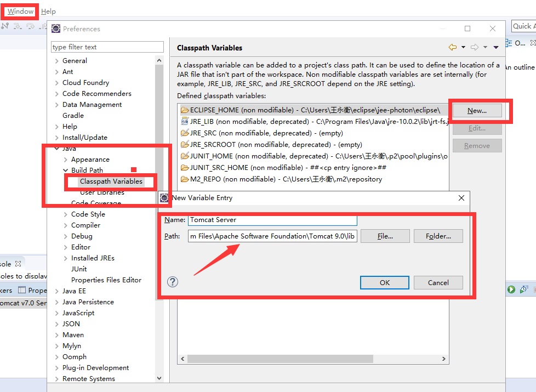Select the JUnit preferences item
Viewport: 536px width, 392px height.
[x=79, y=269]
